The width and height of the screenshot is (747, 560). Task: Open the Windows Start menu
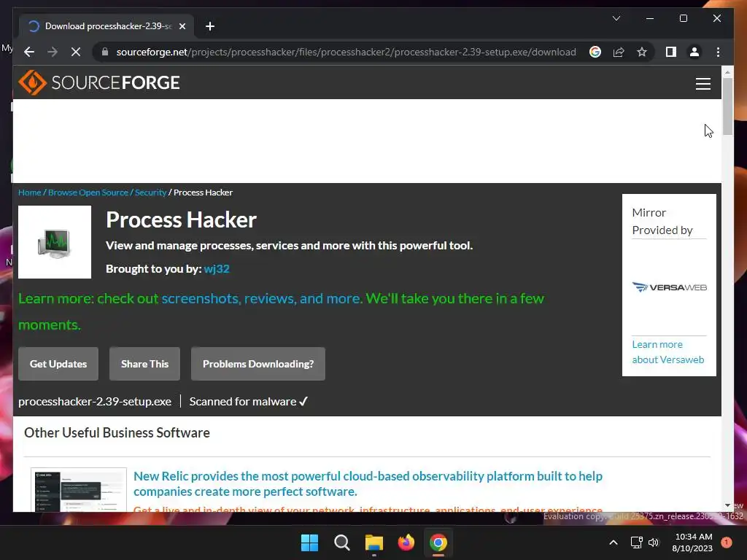tap(309, 542)
